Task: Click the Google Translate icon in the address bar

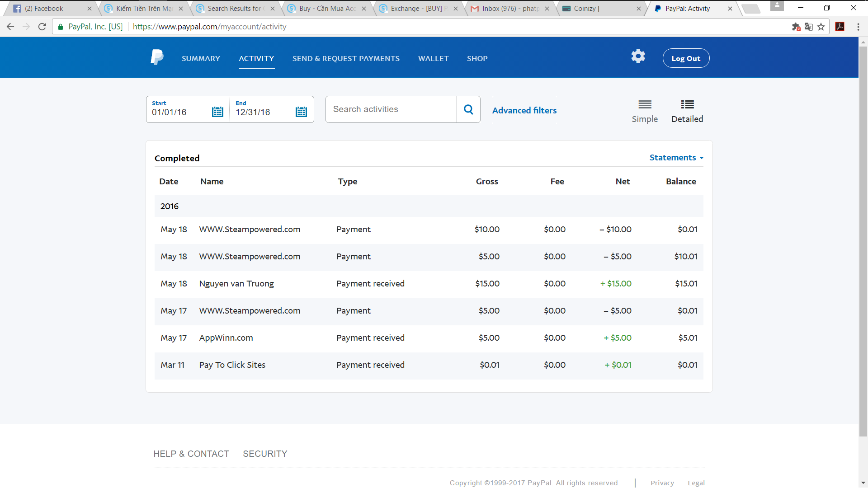Action: click(809, 27)
